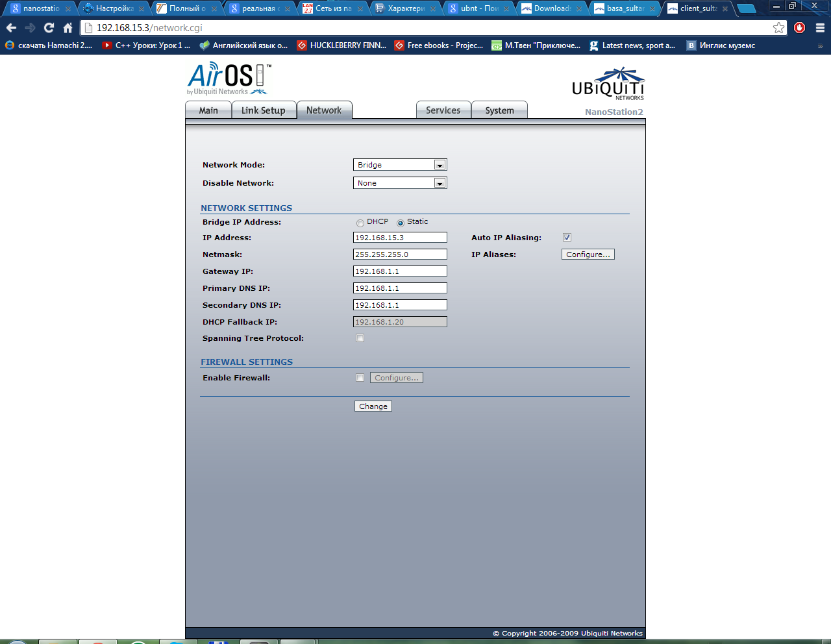Expand the Disable Network dropdown

tap(400, 183)
